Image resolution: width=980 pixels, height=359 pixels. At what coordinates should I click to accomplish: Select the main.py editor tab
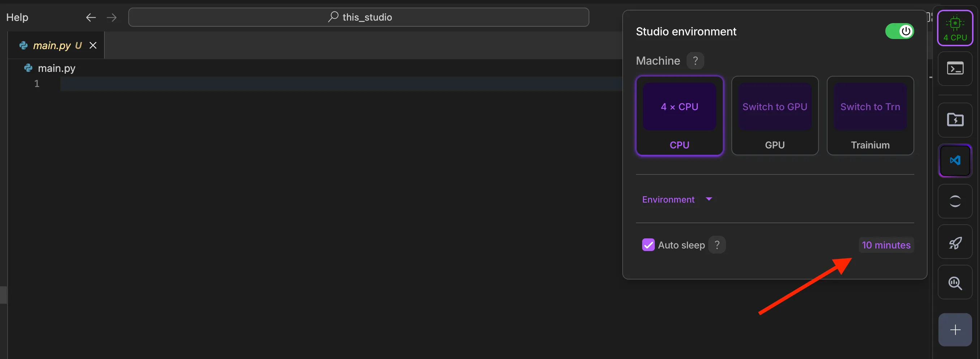(x=56, y=45)
